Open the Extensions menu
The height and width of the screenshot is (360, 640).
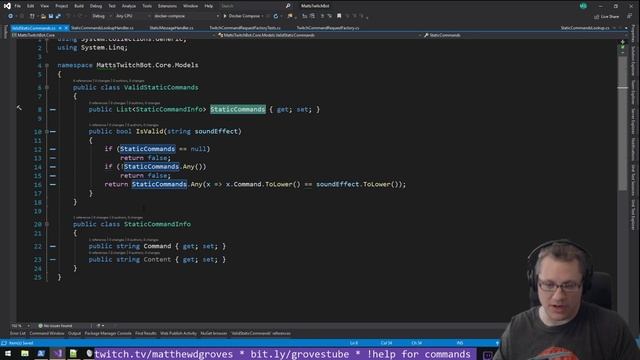point(167,6)
